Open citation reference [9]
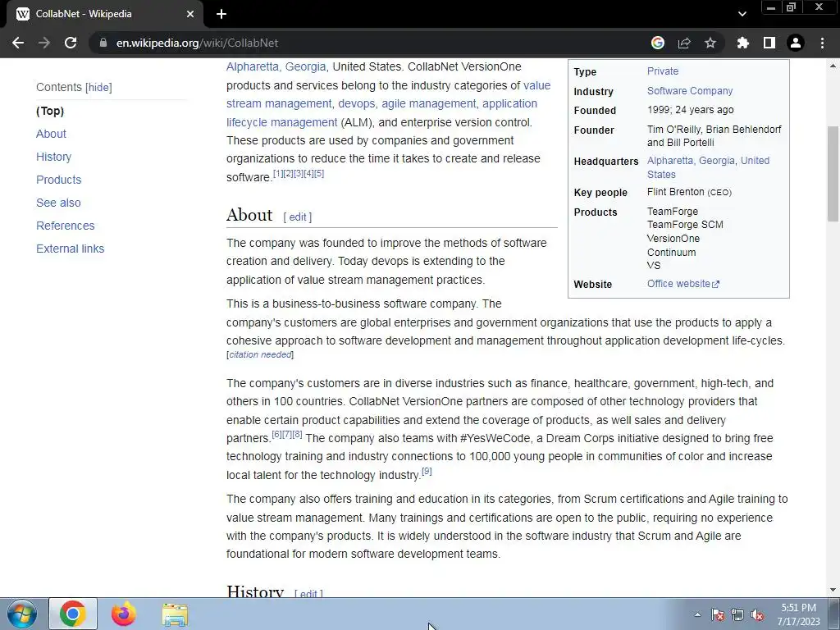 tap(427, 472)
